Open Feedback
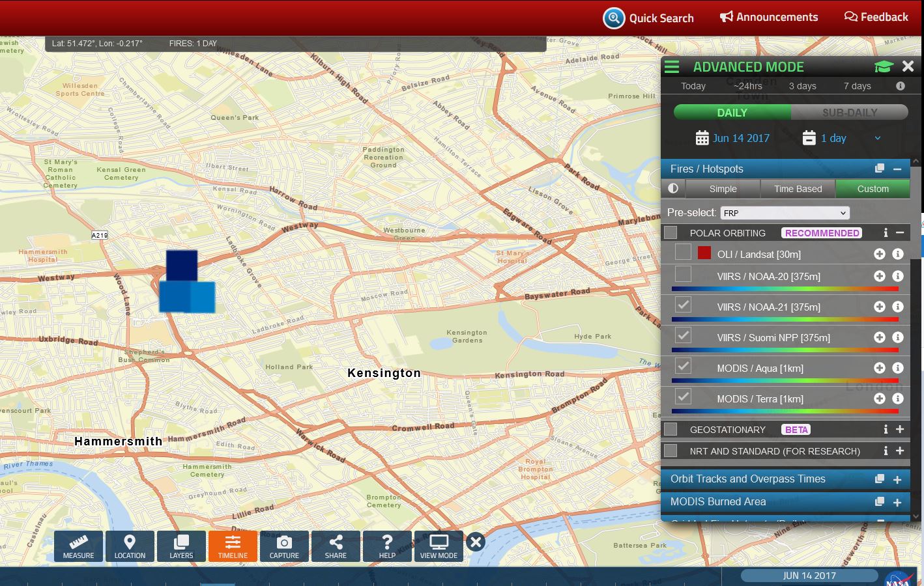The height and width of the screenshot is (586, 924). pyautogui.click(x=876, y=17)
